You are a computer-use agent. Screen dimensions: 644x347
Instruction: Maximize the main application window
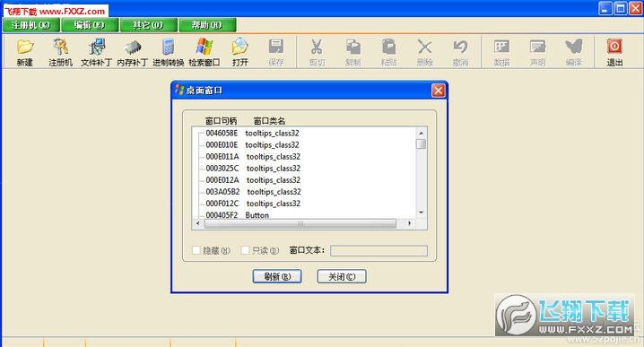pyautogui.click(x=621, y=8)
